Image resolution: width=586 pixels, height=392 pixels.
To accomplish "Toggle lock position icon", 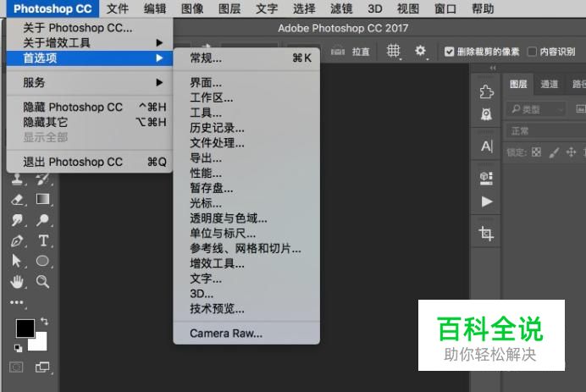I will click(571, 152).
